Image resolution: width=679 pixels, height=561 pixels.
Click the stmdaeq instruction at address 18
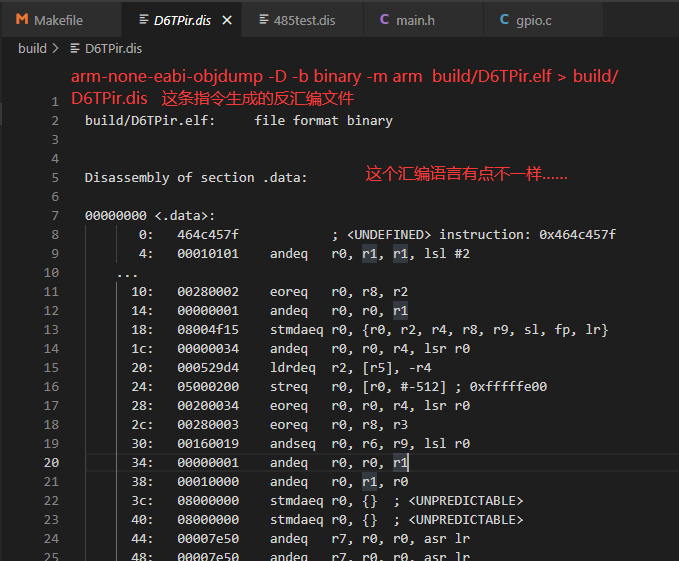[x=297, y=330]
